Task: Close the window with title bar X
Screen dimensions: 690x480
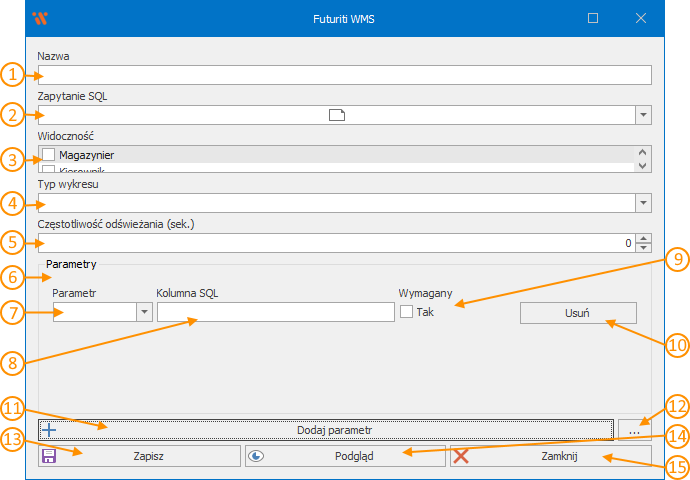Action: [x=641, y=18]
